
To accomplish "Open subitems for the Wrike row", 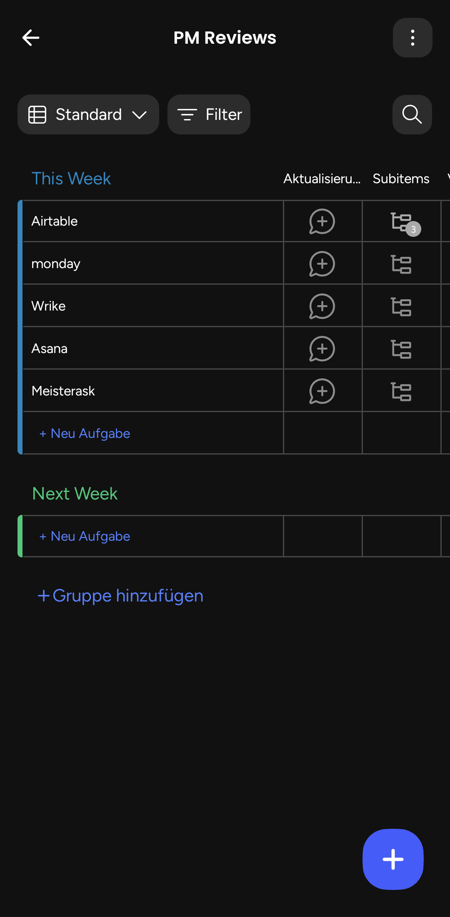I will [x=401, y=306].
